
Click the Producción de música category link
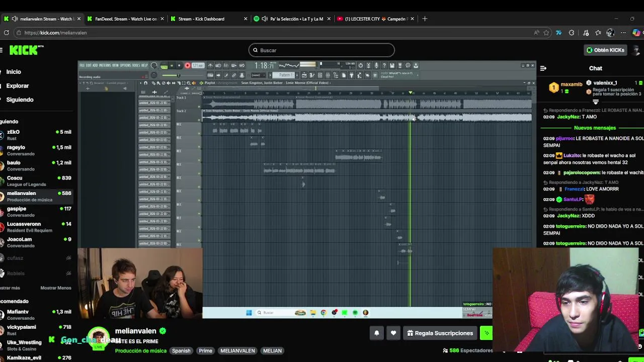(140, 351)
